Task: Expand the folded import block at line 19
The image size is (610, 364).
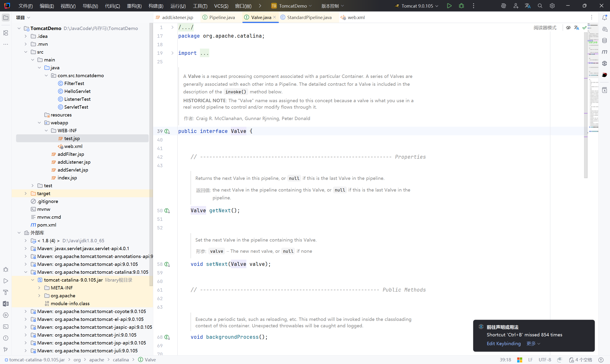Action: (173, 53)
